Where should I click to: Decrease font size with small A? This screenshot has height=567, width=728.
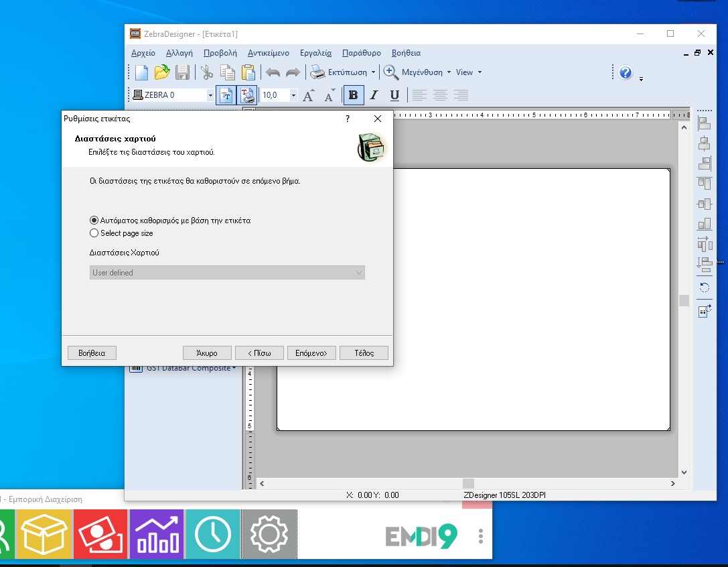330,95
